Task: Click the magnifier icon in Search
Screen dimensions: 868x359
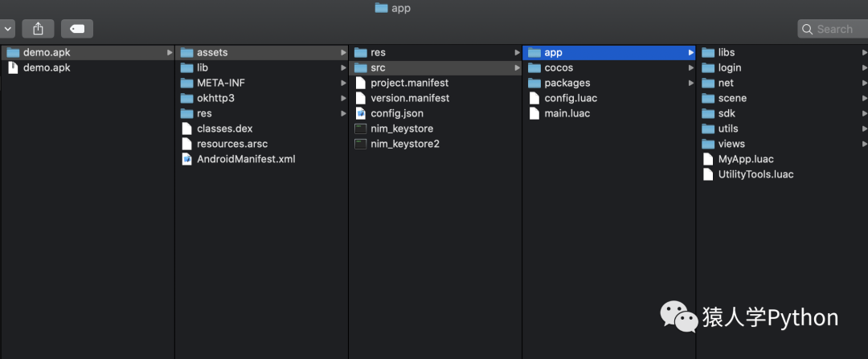Action: pyautogui.click(x=808, y=29)
